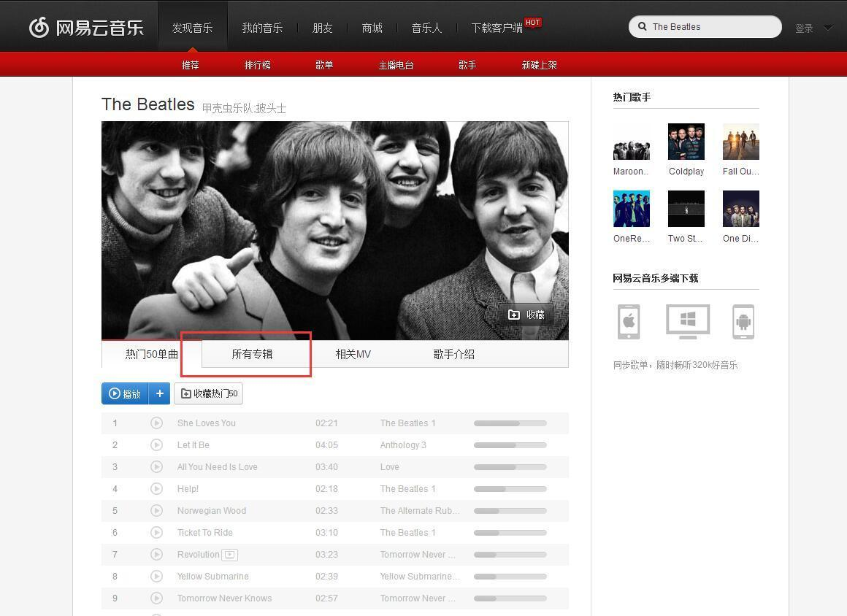Click the 热门歌手 section heading
Viewport: 847px width, 616px height.
tap(632, 97)
